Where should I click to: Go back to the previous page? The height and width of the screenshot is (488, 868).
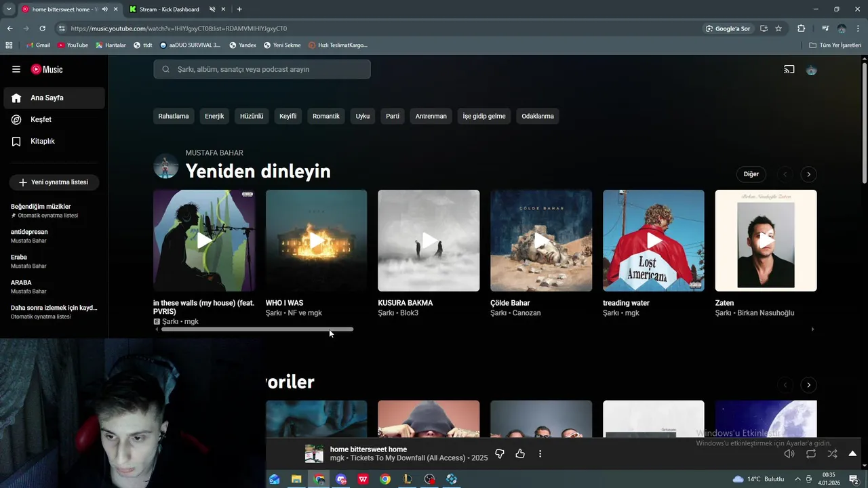(9, 28)
